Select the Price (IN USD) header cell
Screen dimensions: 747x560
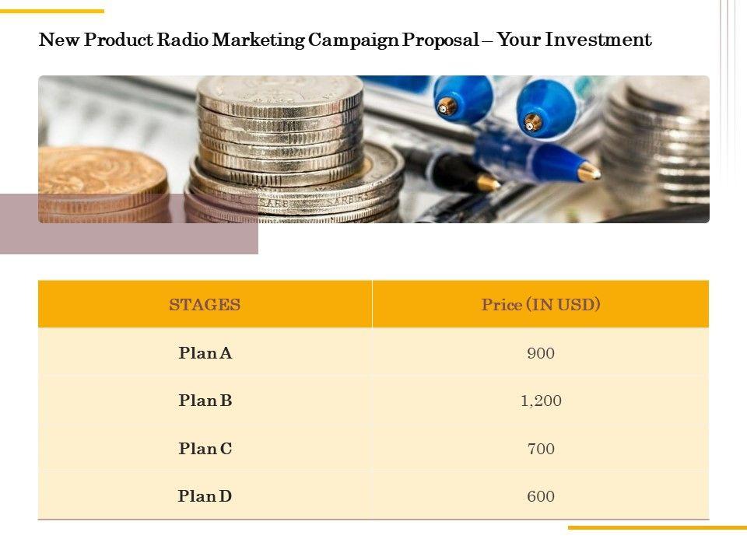[x=541, y=305]
